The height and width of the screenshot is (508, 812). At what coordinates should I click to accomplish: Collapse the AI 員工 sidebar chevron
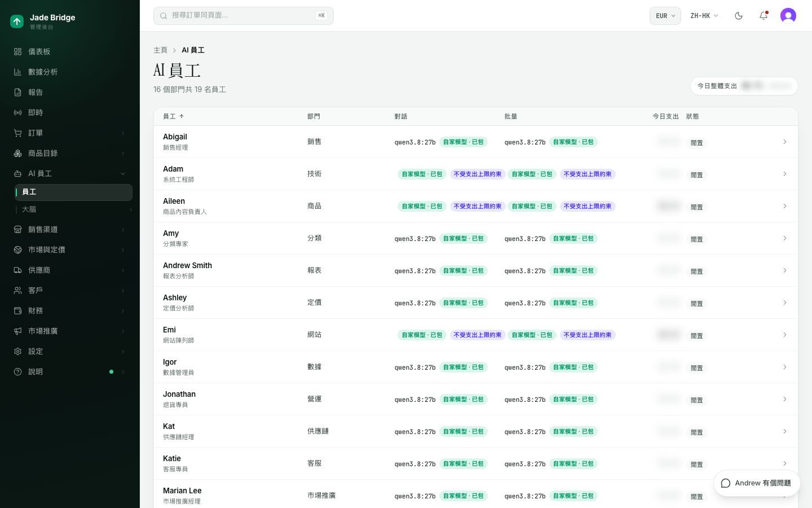[x=123, y=173]
